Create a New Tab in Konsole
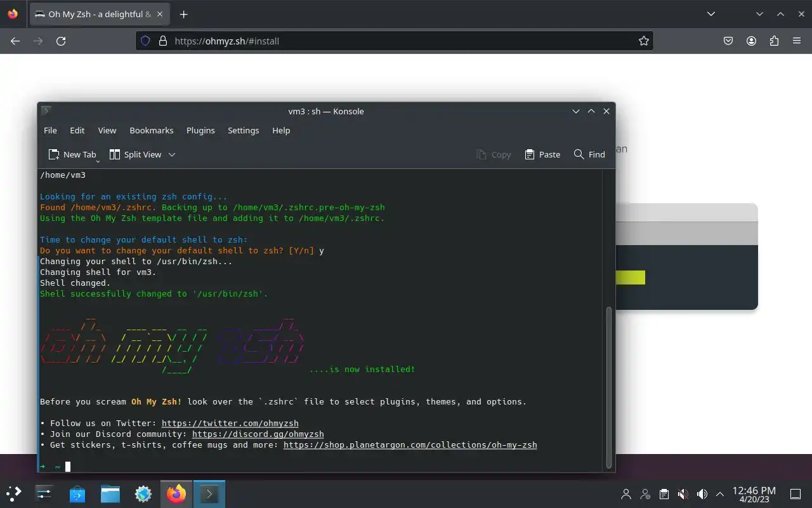The image size is (812, 508). tap(72, 154)
